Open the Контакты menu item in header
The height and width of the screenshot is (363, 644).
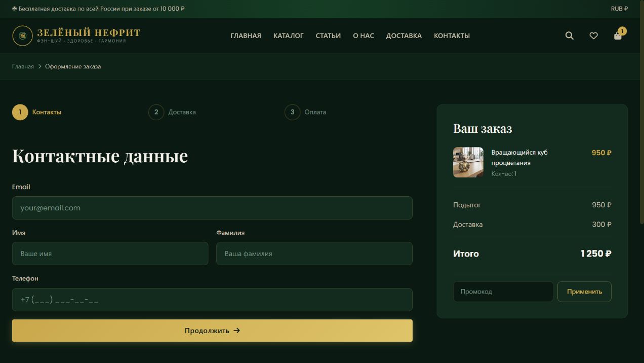452,35
